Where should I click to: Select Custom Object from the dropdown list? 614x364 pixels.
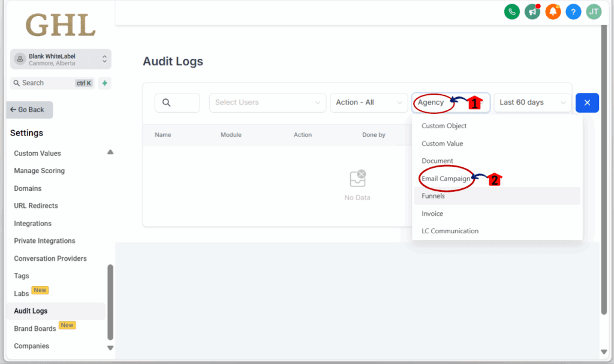tap(444, 126)
